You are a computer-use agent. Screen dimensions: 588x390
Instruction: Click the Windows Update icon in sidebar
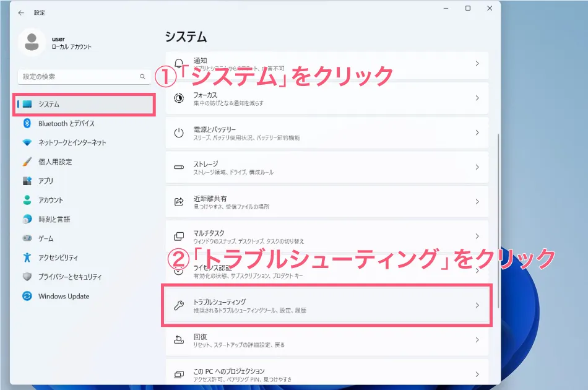[x=26, y=296]
